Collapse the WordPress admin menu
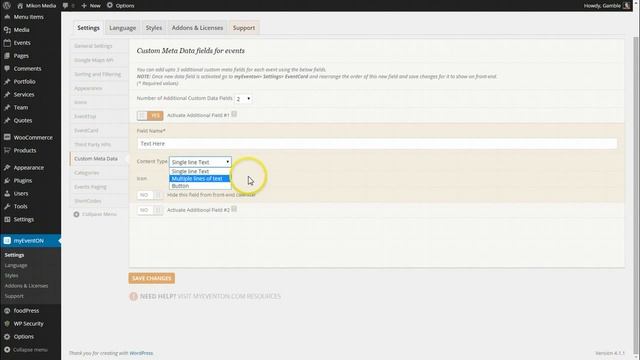This screenshot has width=640, height=360. [x=25, y=350]
